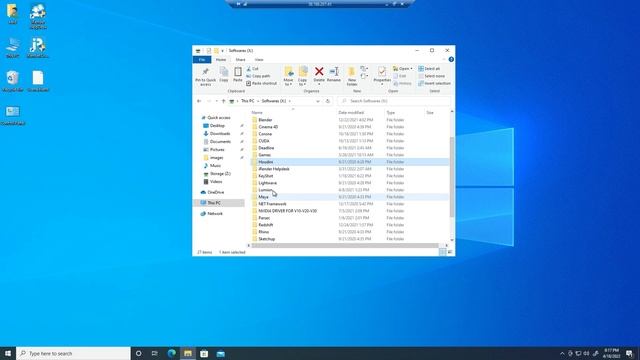Viewport: 640px width, 360px height.
Task: Click the Search Softwares input field
Action: 394,101
